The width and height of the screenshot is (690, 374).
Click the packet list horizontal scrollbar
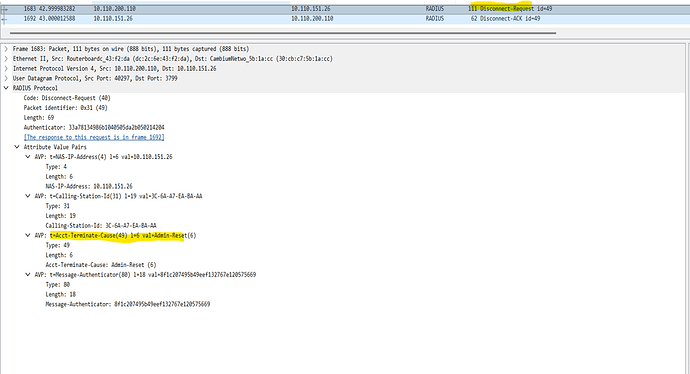(x=283, y=33)
